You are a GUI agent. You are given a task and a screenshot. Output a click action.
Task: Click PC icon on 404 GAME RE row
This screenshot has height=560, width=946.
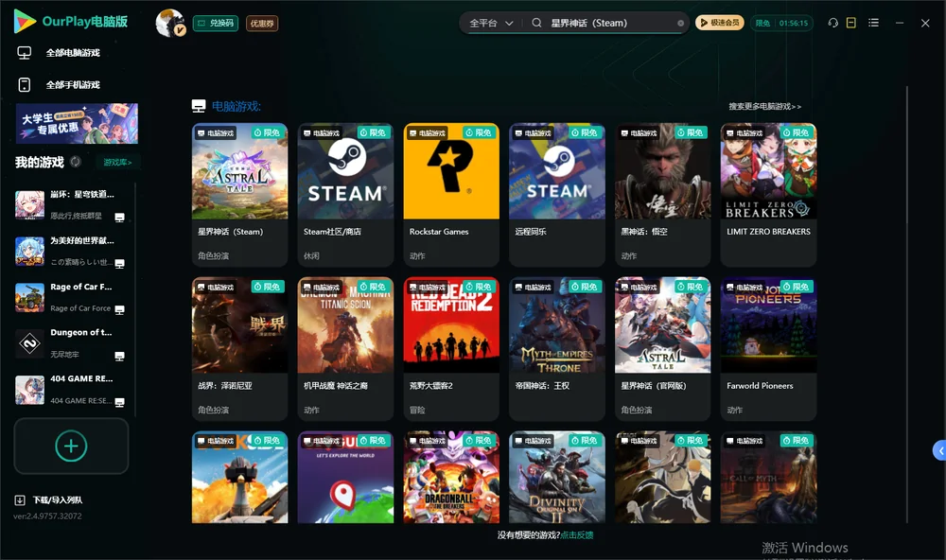tap(119, 403)
